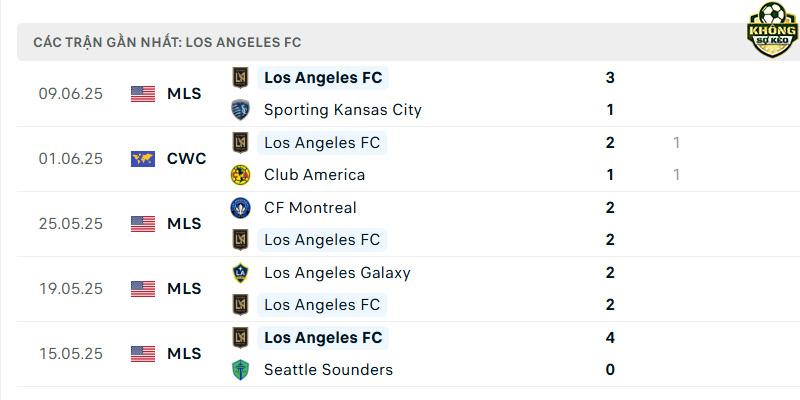Click the Seattle Sounders crest icon
Viewport: 800px width, 400px height.
click(240, 370)
